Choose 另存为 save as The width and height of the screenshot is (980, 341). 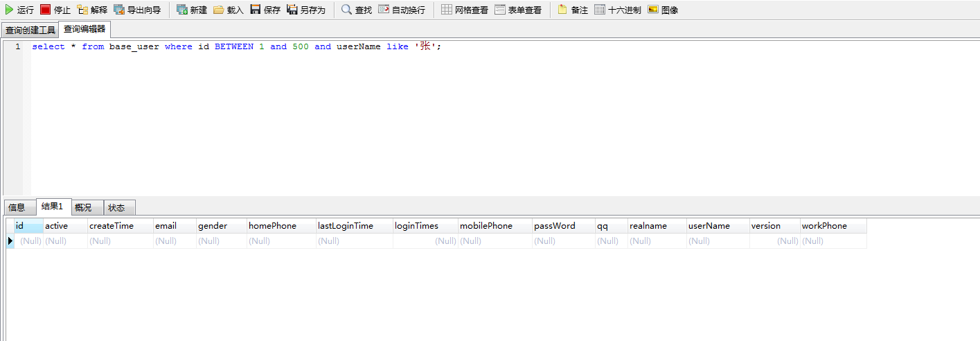tap(306, 10)
